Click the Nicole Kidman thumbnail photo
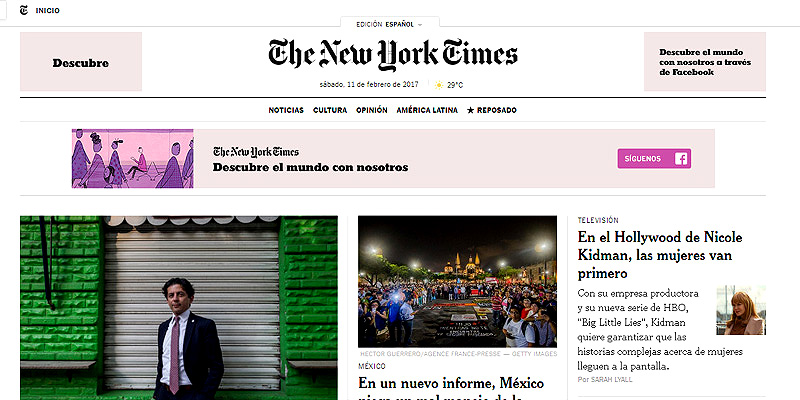Image resolution: width=800 pixels, height=400 pixels. click(741, 310)
